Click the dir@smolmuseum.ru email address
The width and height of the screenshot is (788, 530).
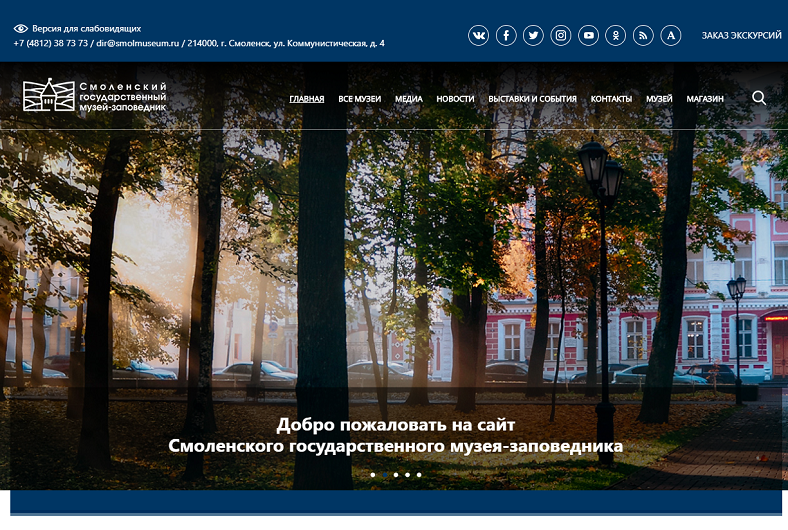138,43
